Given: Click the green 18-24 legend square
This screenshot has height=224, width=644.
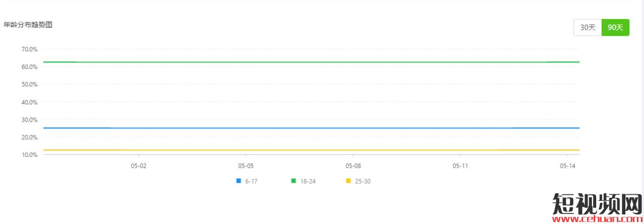Looking at the screenshot, I should [x=293, y=181].
